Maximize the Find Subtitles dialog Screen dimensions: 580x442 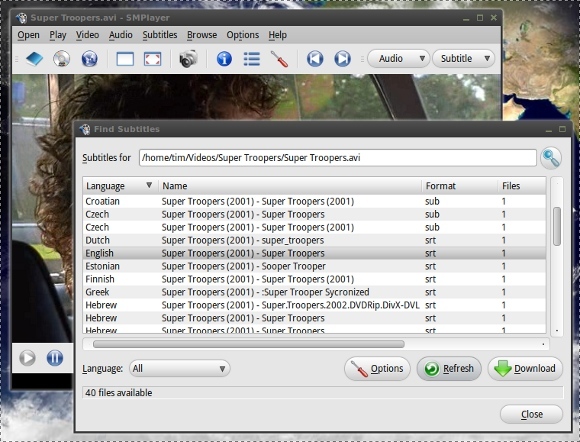point(562,129)
